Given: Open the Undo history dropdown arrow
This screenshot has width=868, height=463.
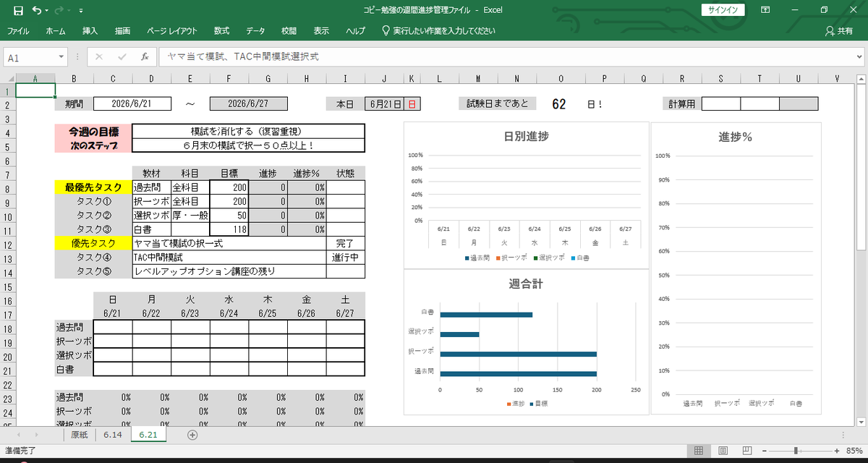Looking at the screenshot, I should 47,11.
